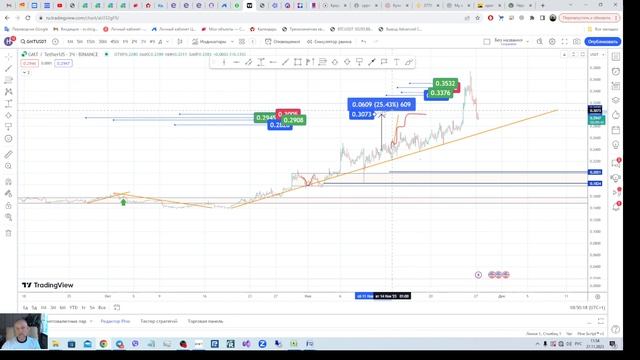Start the bar replay simulator

click(x=329, y=42)
